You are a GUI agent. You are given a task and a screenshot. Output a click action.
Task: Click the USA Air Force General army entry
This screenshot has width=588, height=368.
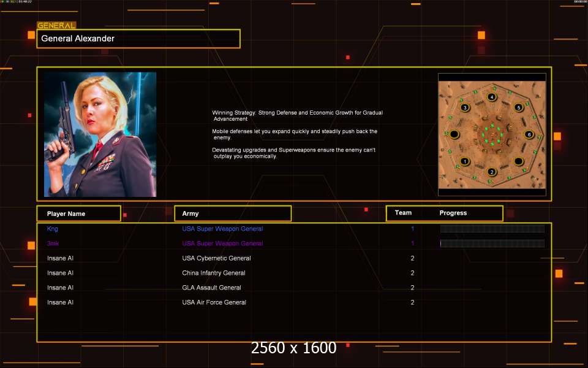point(214,302)
